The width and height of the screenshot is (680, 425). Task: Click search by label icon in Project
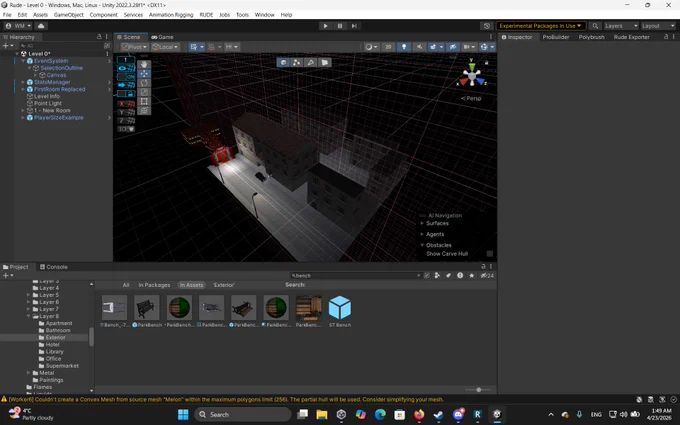point(448,275)
